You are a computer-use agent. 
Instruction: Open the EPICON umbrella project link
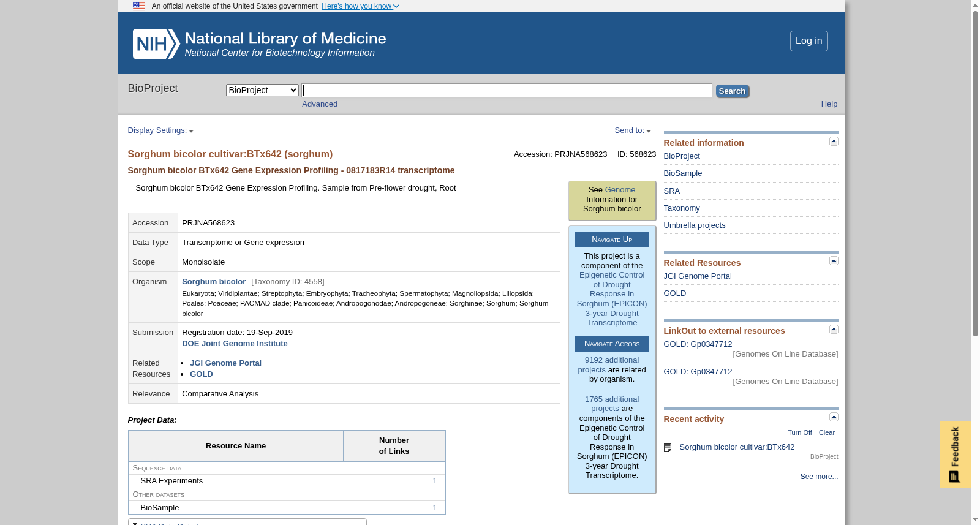(x=612, y=299)
